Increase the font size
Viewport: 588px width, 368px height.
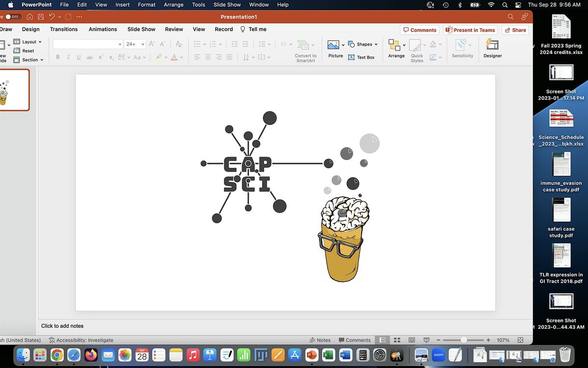pos(152,44)
